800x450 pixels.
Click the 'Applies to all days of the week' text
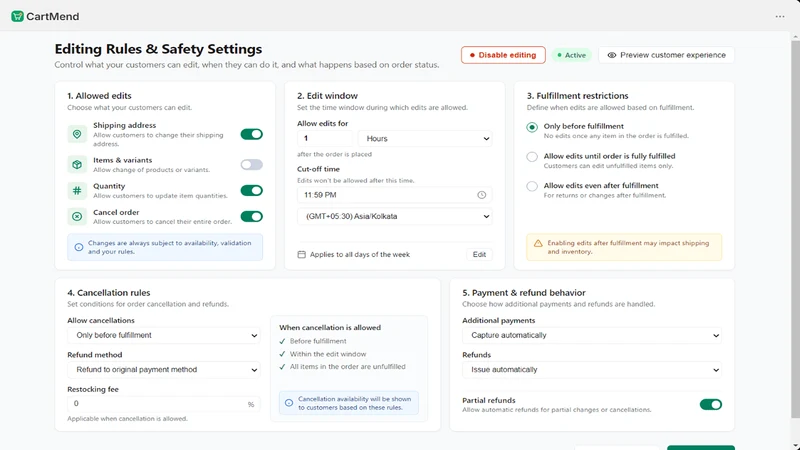click(x=360, y=254)
